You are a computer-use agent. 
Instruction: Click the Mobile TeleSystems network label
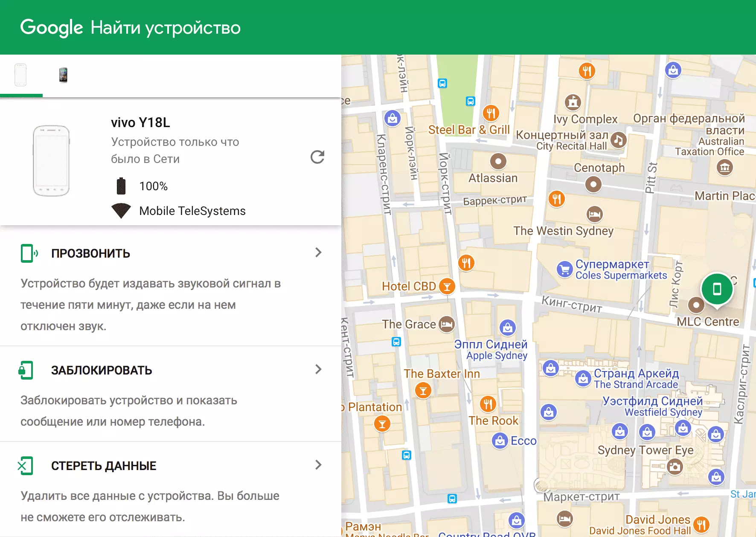[192, 211]
